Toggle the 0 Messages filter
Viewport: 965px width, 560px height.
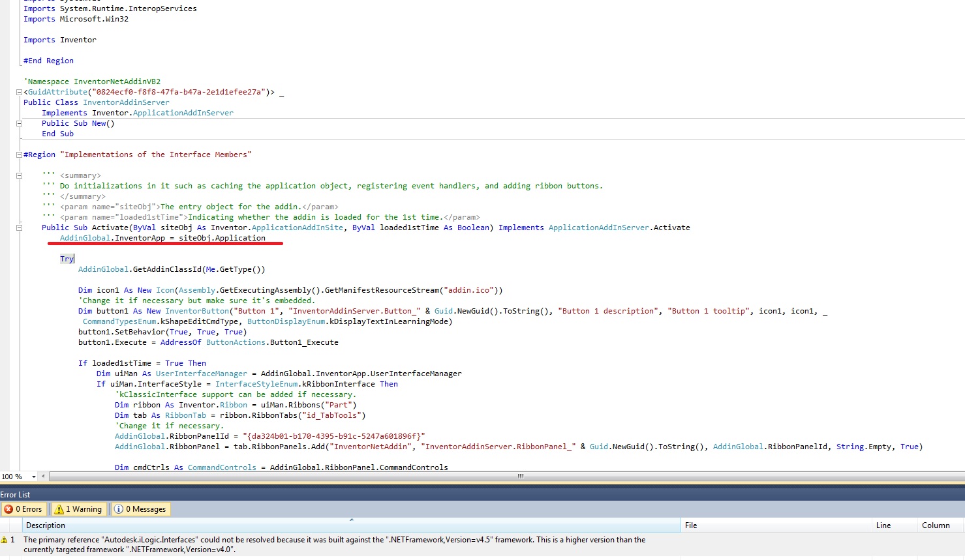[140, 509]
